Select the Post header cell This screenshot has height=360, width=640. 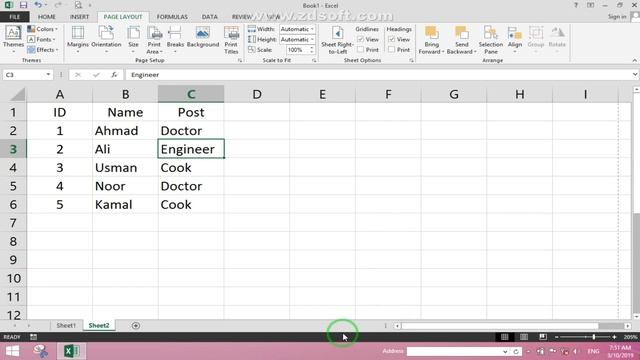[x=191, y=112]
